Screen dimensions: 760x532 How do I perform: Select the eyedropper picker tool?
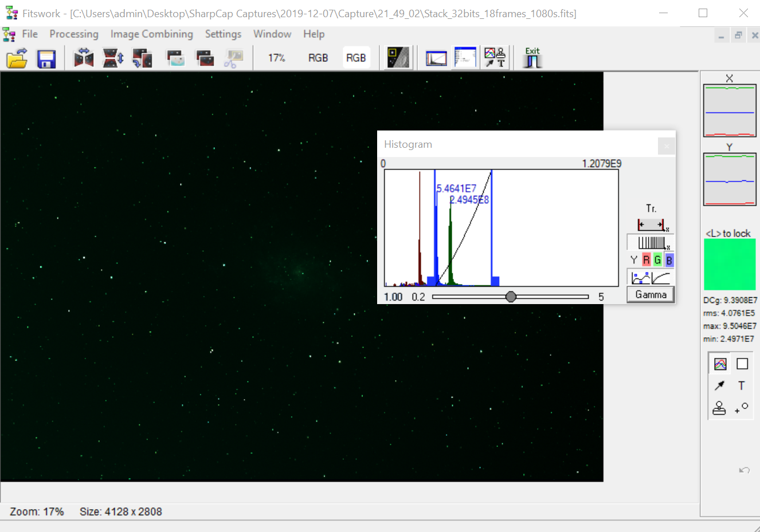coord(720,385)
